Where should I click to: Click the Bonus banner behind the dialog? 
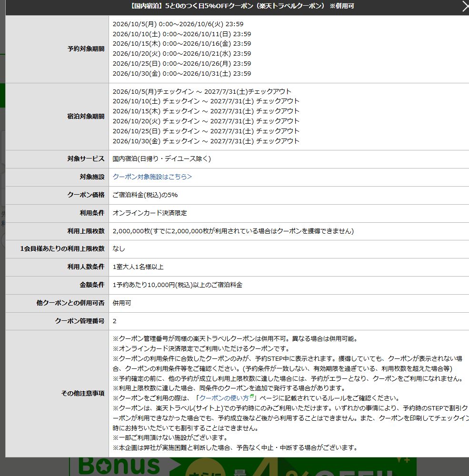243,467
